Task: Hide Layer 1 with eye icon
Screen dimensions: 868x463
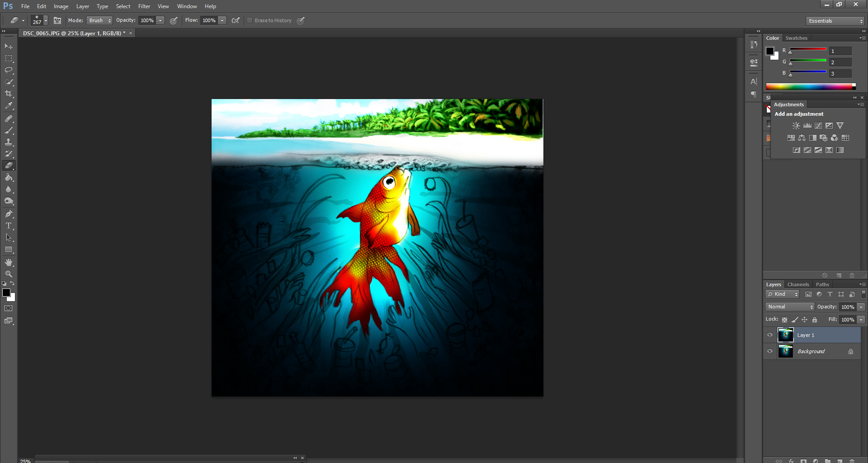Action: [x=770, y=335]
